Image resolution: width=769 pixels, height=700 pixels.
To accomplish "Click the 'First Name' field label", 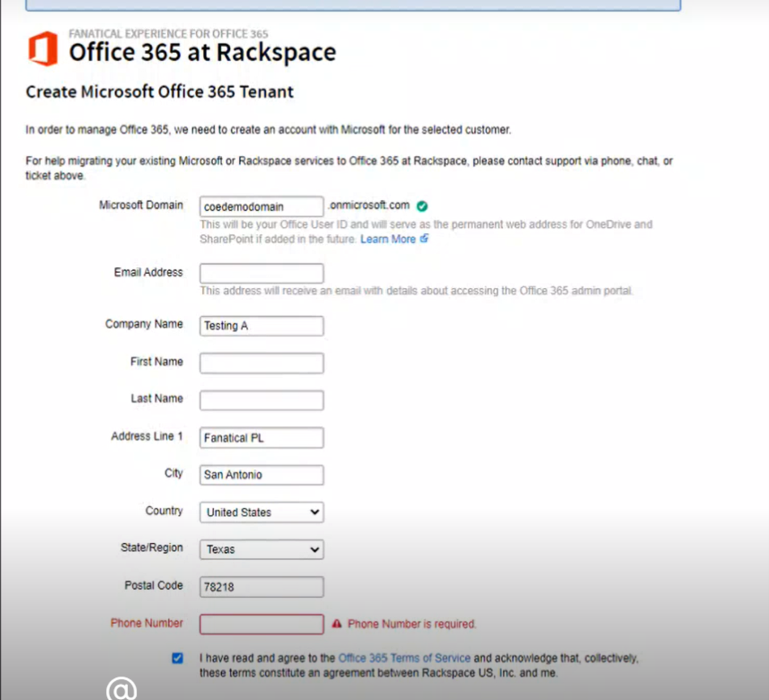I will [157, 362].
